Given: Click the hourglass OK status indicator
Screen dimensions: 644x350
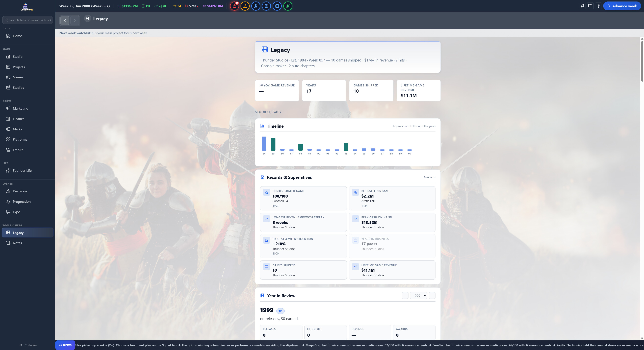Looking at the screenshot, I should (x=146, y=6).
